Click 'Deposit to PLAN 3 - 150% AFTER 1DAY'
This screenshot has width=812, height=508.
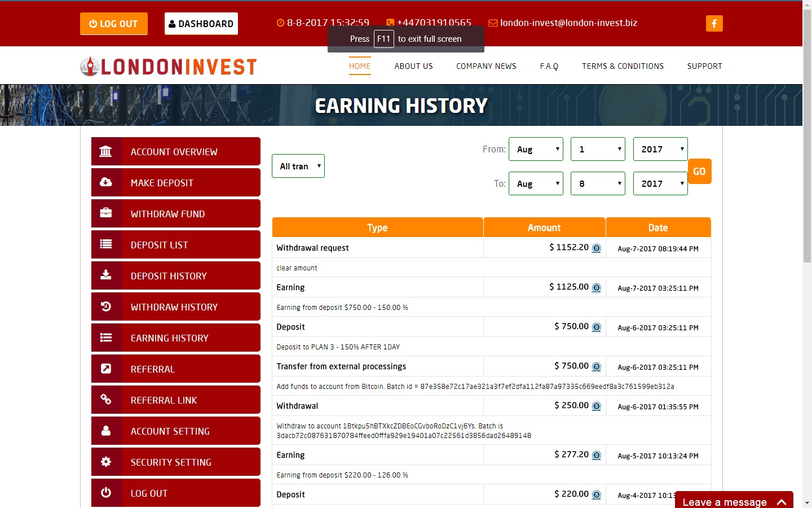click(338, 347)
